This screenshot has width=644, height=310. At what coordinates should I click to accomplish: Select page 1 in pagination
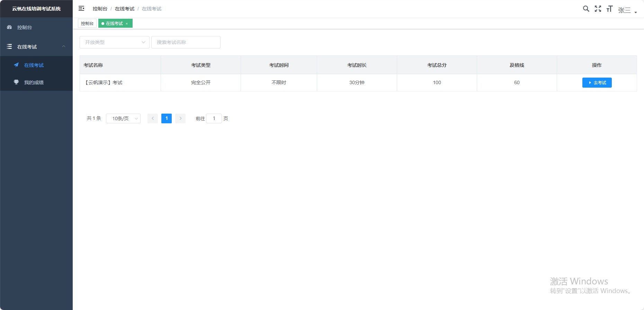(167, 118)
